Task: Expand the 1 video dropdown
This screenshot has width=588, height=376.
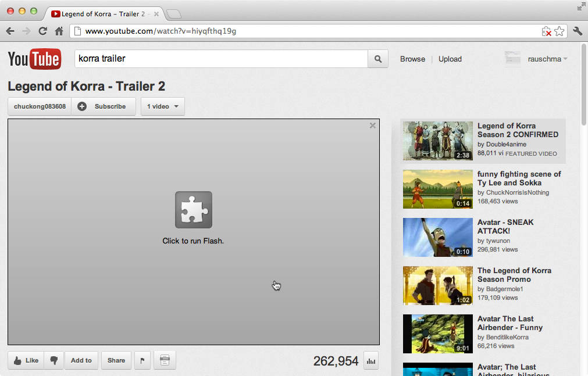Action: 163,106
